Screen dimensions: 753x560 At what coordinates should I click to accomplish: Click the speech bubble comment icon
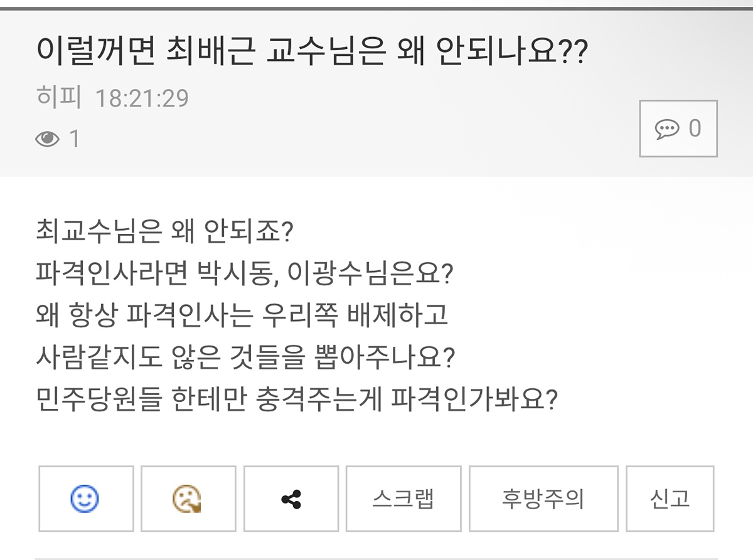point(666,129)
